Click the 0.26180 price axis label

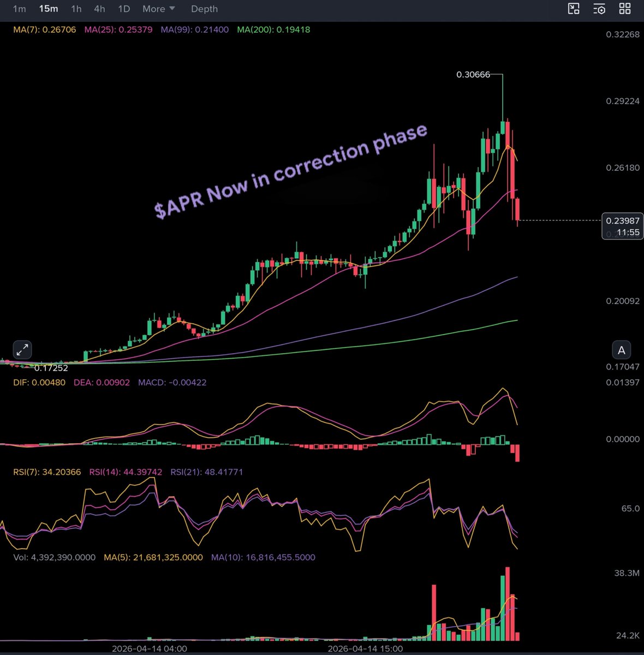(x=623, y=168)
